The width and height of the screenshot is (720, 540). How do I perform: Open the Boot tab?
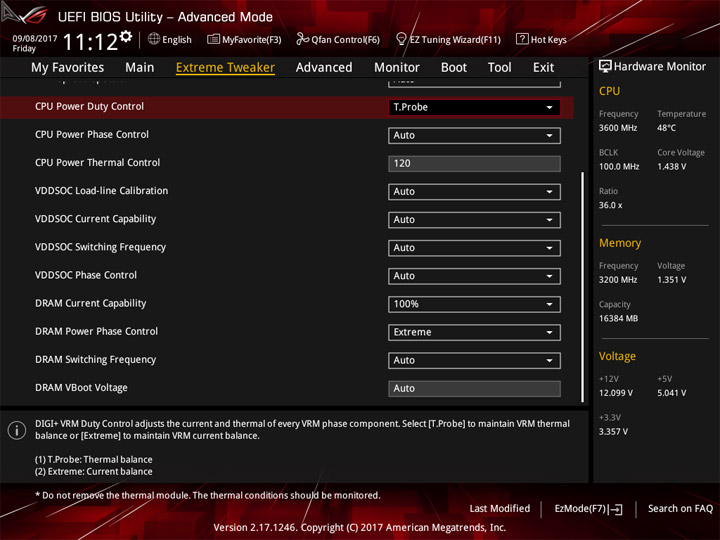454,68
